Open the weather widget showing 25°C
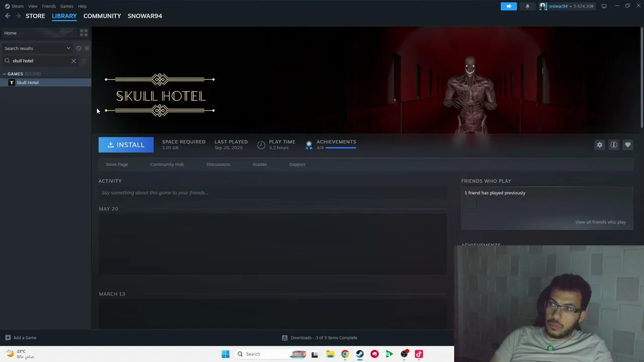644x362 pixels. [20, 354]
